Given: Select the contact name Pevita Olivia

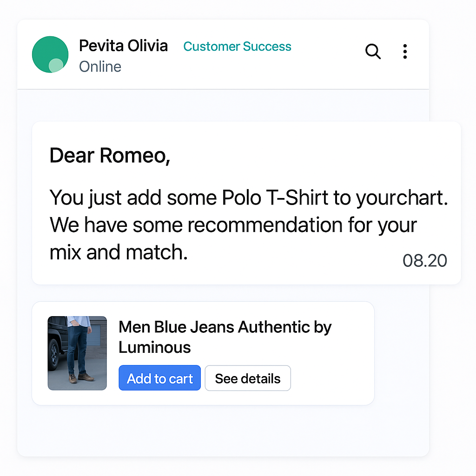Looking at the screenshot, I should [x=123, y=46].
